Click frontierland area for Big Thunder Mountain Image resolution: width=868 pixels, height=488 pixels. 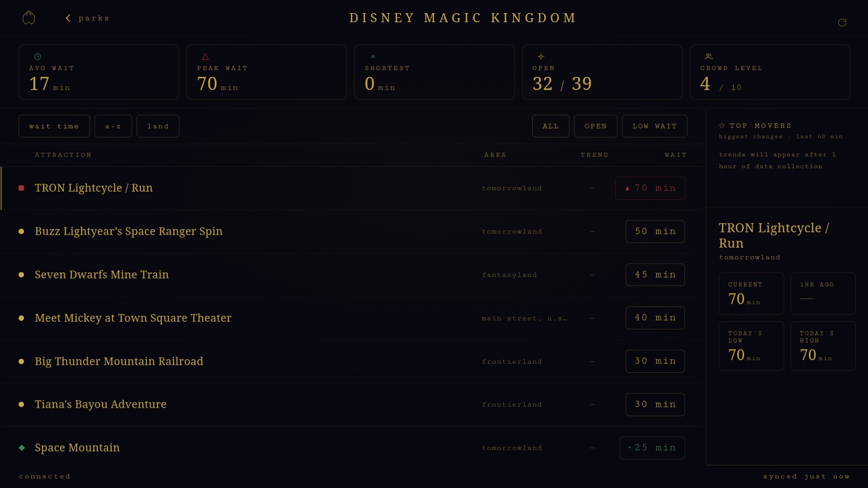[x=512, y=361]
